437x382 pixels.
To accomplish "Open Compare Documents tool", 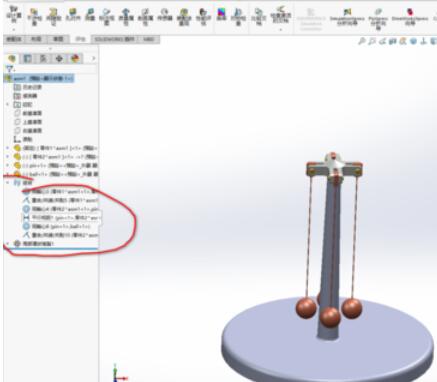I will click(258, 17).
